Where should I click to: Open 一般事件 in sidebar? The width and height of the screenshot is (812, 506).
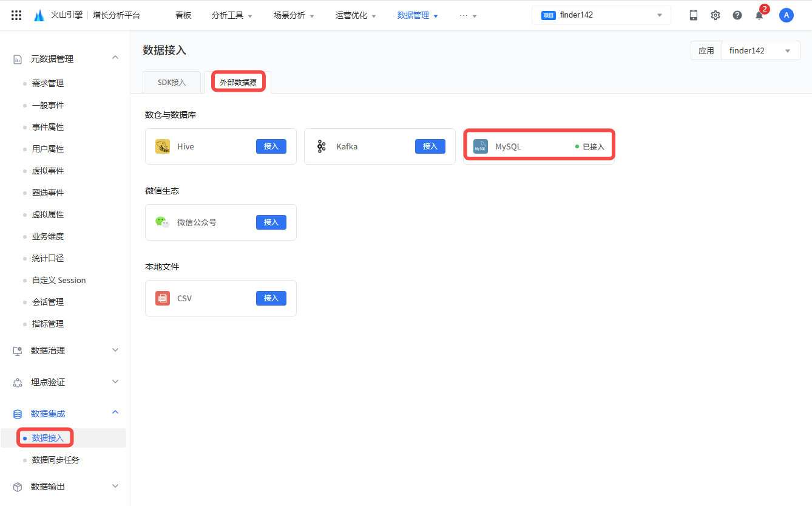pos(48,105)
